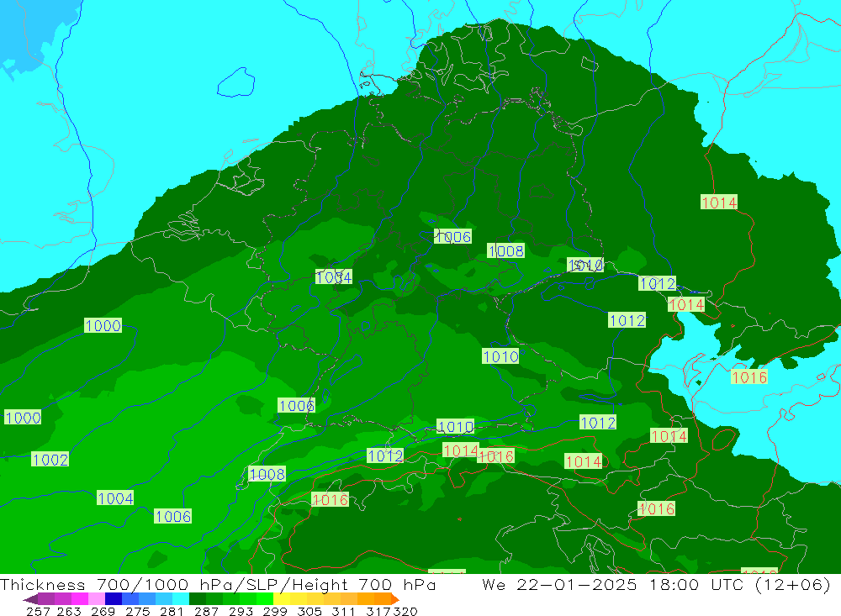
Task: Click the purple left arrow of the legend
Action: (x=30, y=599)
